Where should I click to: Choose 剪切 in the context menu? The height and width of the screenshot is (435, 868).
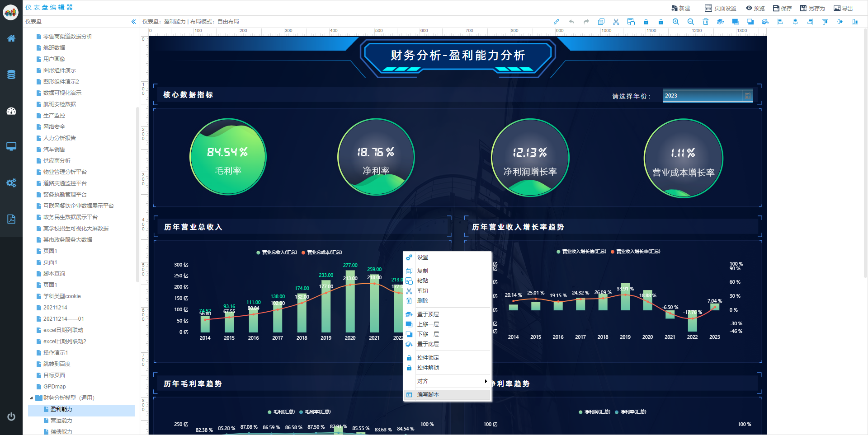click(x=447, y=291)
